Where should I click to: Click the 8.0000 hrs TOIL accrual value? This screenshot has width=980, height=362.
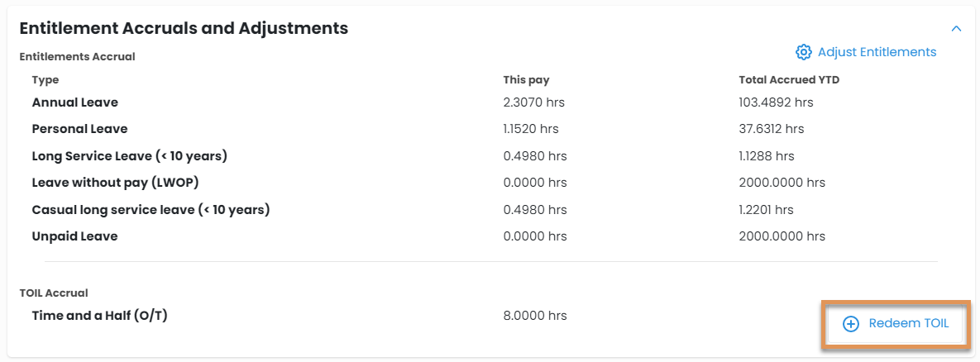point(534,315)
